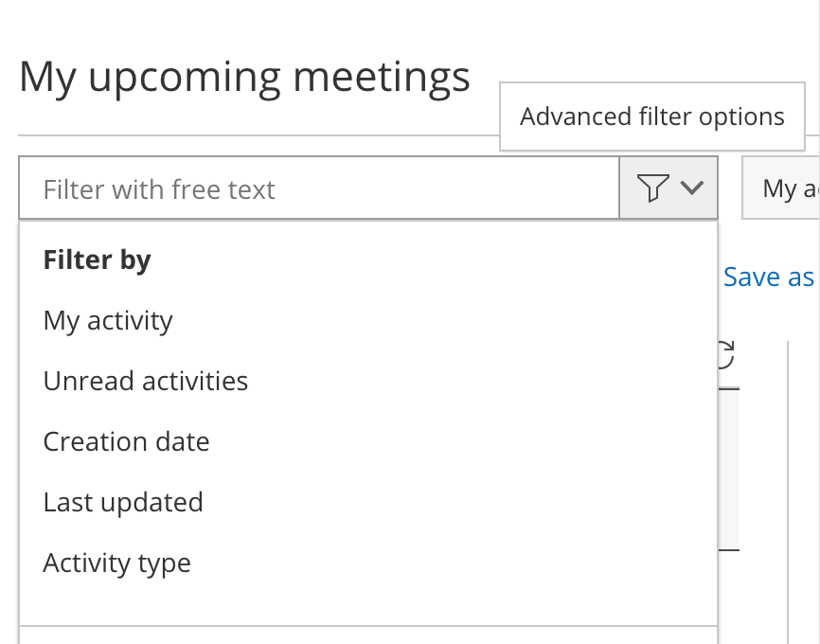This screenshot has width=820, height=644.
Task: Choose the 'Unread activities' filter option
Action: click(x=146, y=381)
